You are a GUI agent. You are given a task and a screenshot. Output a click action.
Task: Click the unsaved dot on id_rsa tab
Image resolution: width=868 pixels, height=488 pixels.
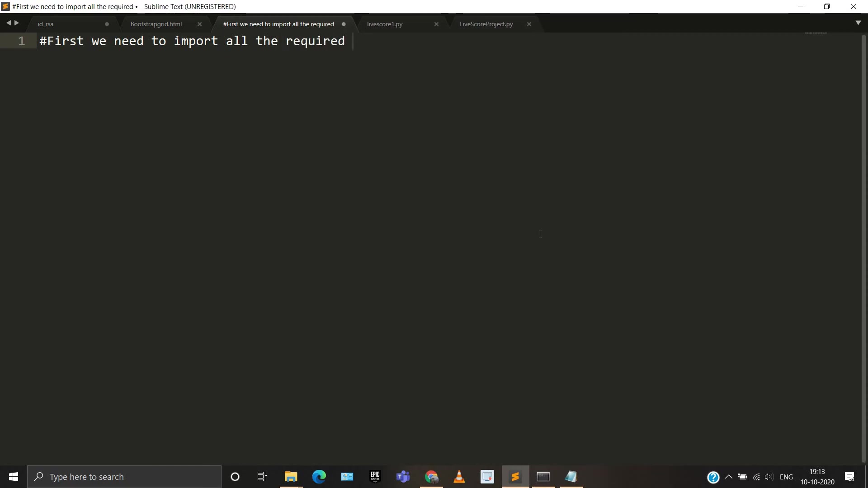[x=107, y=24]
